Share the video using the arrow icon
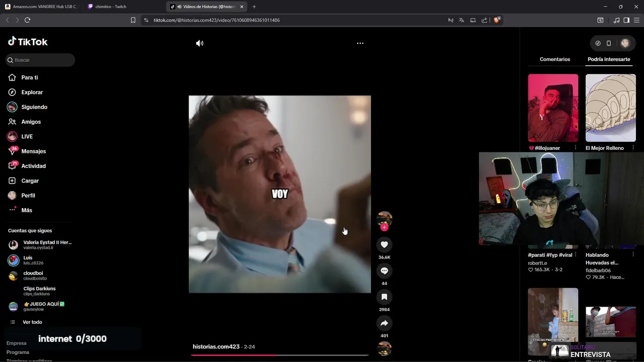644x362 pixels. click(x=384, y=323)
